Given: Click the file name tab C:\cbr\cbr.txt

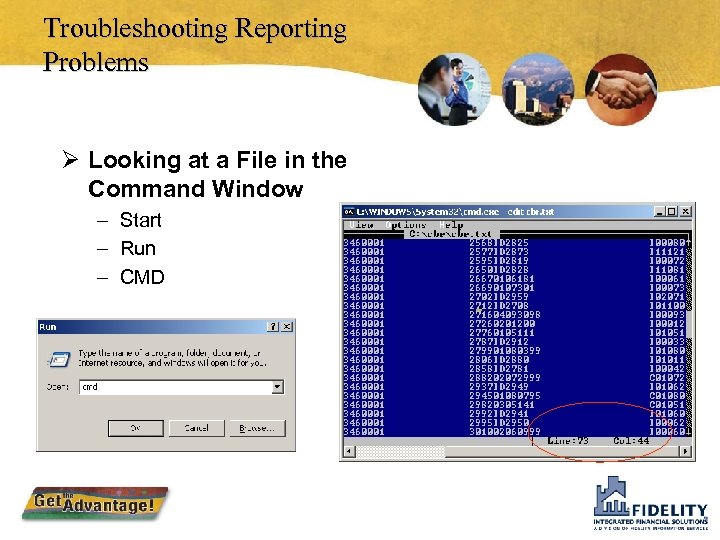Looking at the screenshot, I should pyautogui.click(x=450, y=234).
